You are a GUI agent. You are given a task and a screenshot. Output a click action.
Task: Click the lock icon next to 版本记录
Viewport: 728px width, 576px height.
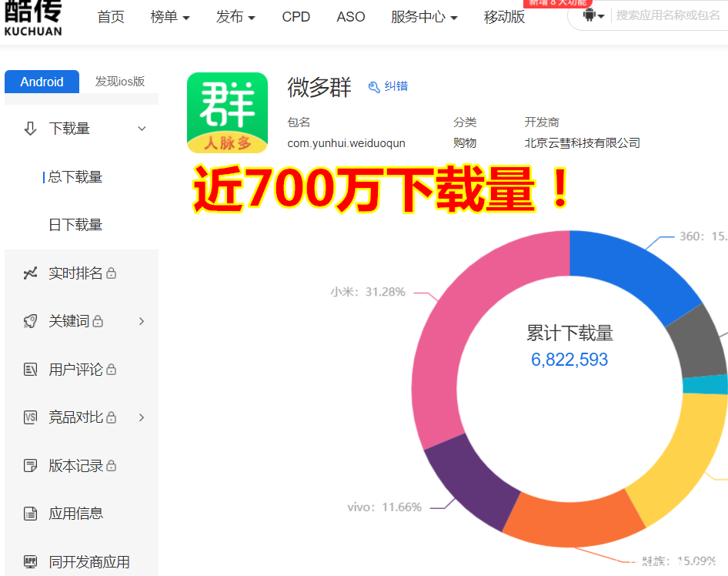[111, 465]
